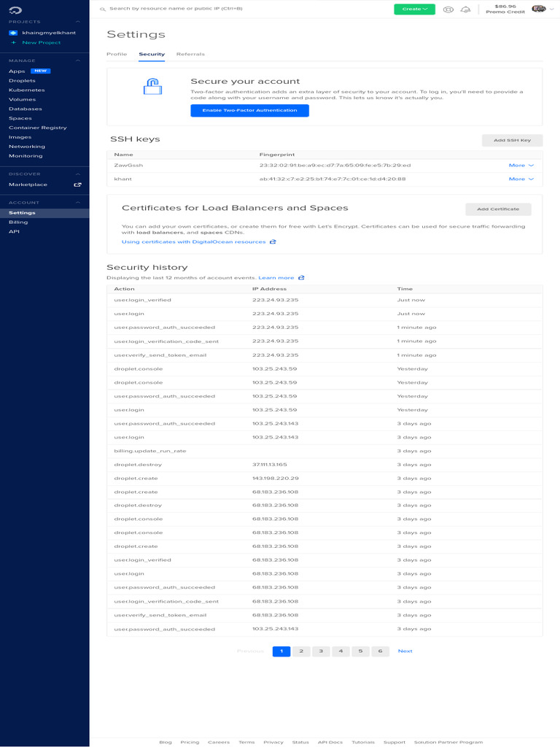Go to pagination page 4
Screen dimensions: 560x747
tap(341, 651)
